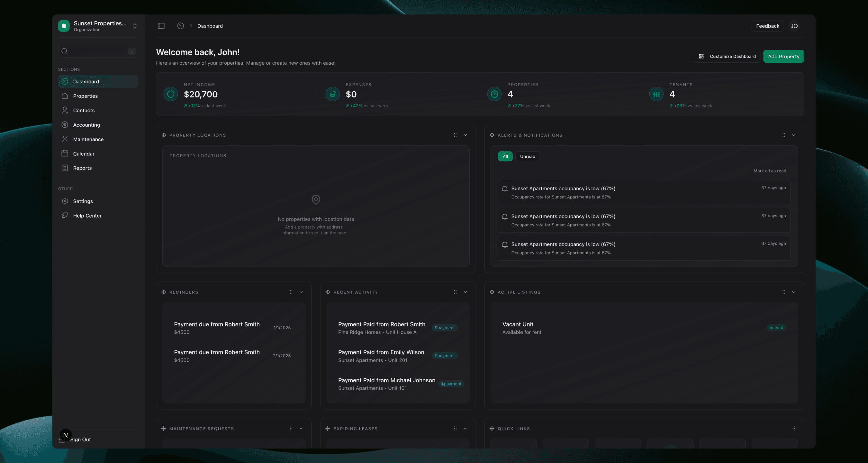Open Calendar in the sidebar
Screen dimensions: 868x463
[x=98, y=154]
